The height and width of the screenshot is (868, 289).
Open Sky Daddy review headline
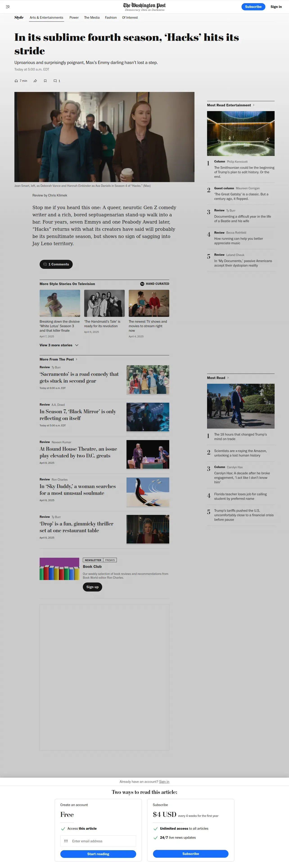click(x=78, y=490)
